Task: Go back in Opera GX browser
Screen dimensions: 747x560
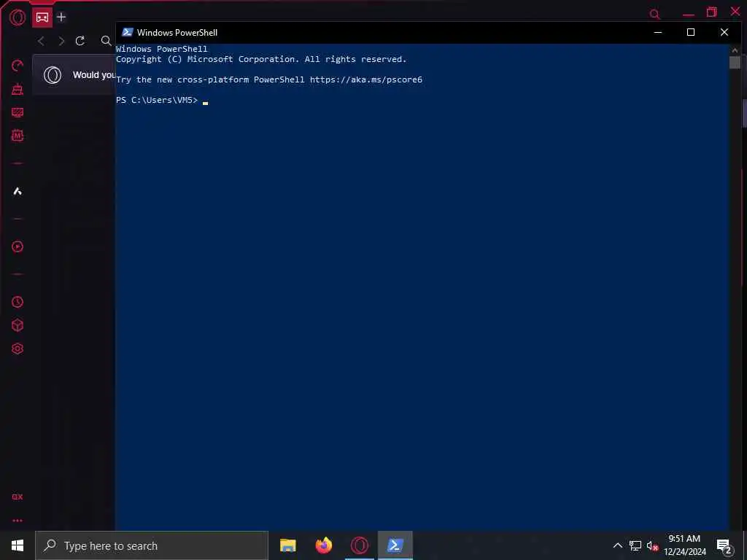Action: click(x=41, y=41)
